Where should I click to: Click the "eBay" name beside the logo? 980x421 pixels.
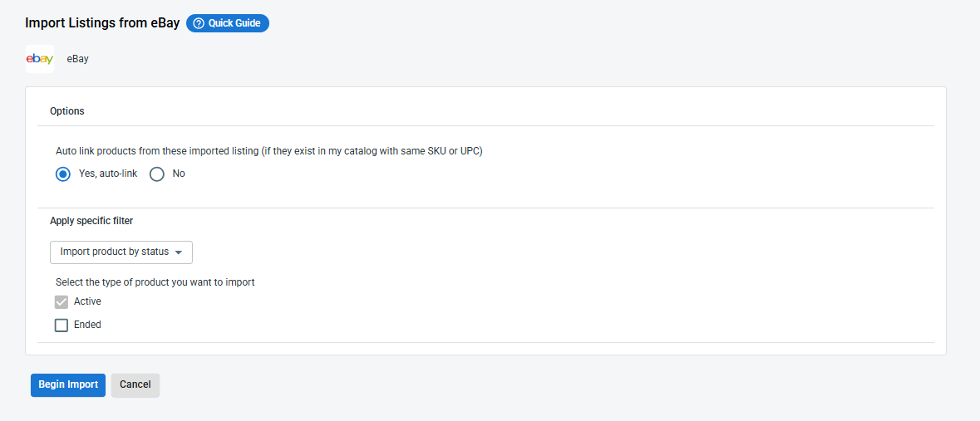click(x=77, y=59)
